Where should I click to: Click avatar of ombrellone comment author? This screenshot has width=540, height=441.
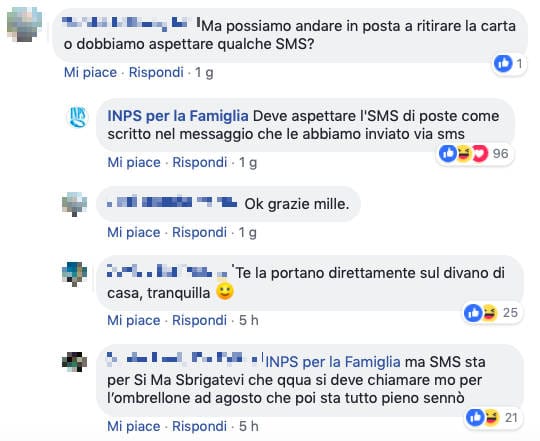pos(74,362)
